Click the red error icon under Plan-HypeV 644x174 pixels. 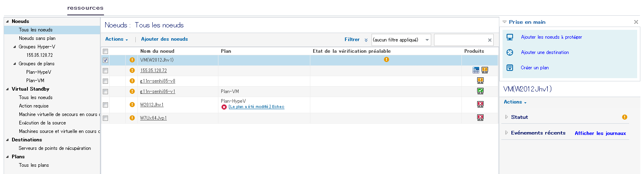coord(224,107)
